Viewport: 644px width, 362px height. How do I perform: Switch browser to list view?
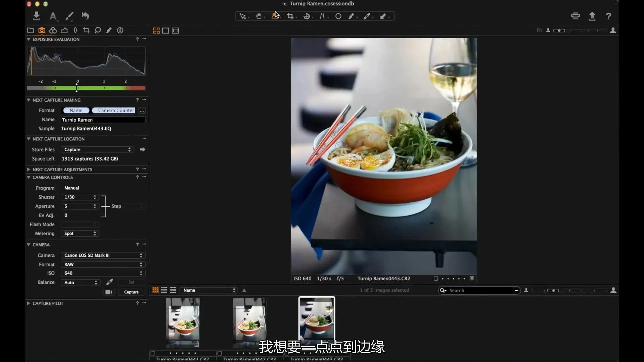click(164, 290)
